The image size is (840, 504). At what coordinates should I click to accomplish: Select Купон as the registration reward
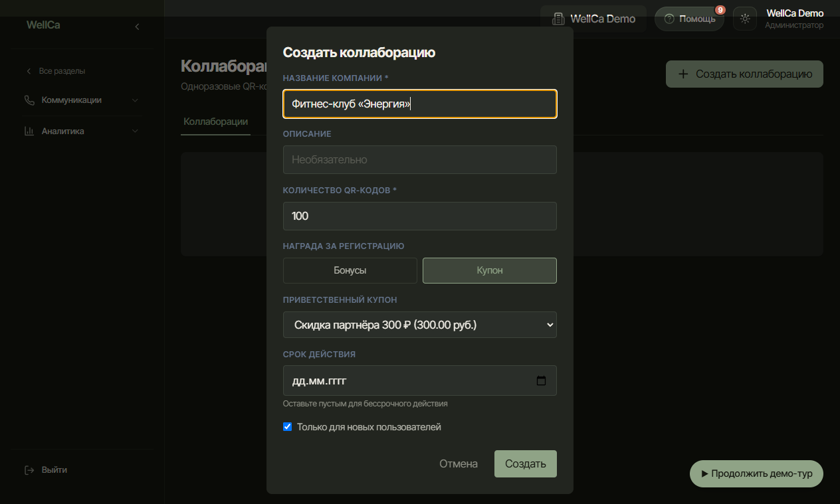490,271
